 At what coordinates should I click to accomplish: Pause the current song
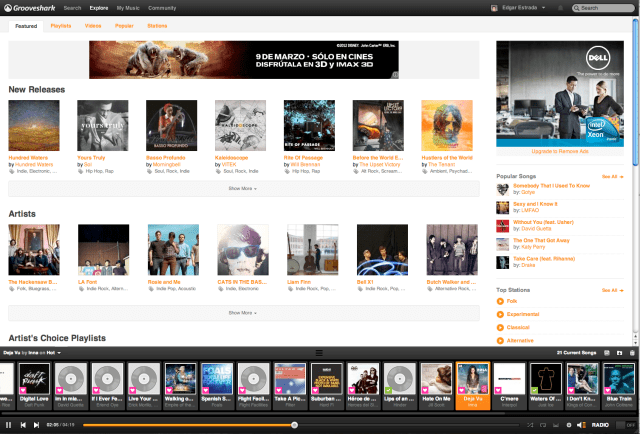pos(9,425)
